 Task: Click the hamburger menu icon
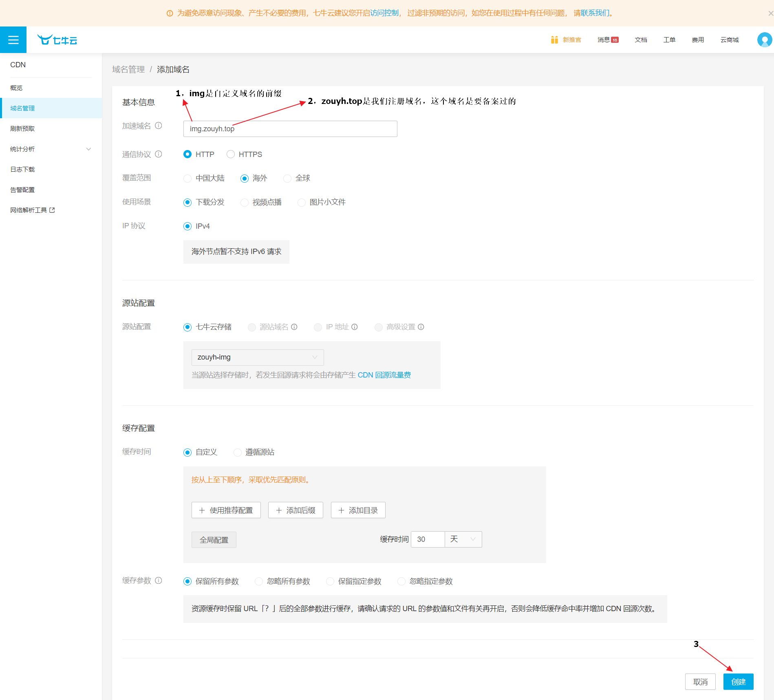(x=13, y=40)
